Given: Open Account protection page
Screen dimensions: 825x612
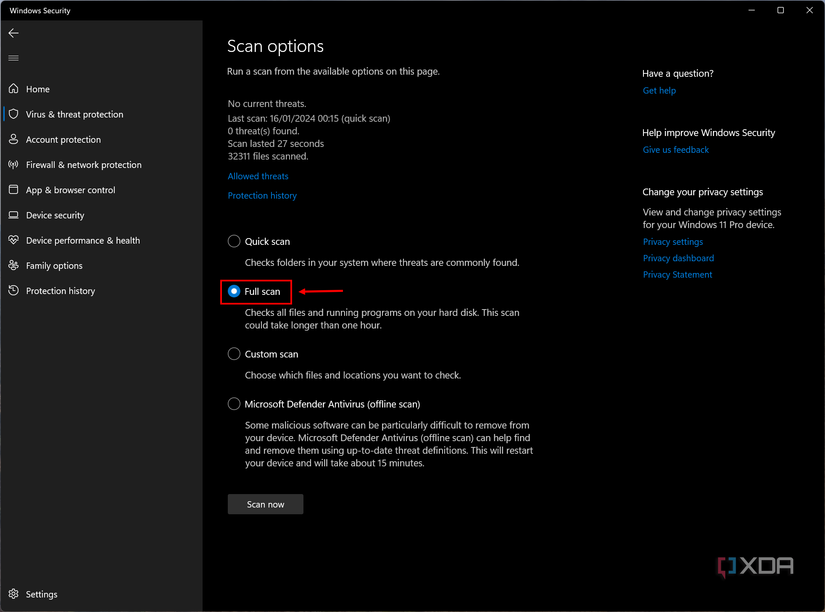Looking at the screenshot, I should (63, 139).
